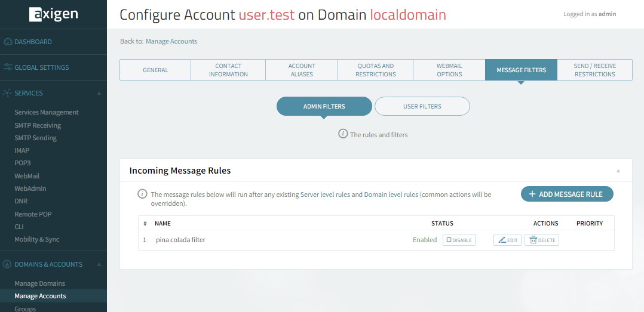Image resolution: width=644 pixels, height=312 pixels.
Task: Select Admin Filters view
Action: coord(324,106)
